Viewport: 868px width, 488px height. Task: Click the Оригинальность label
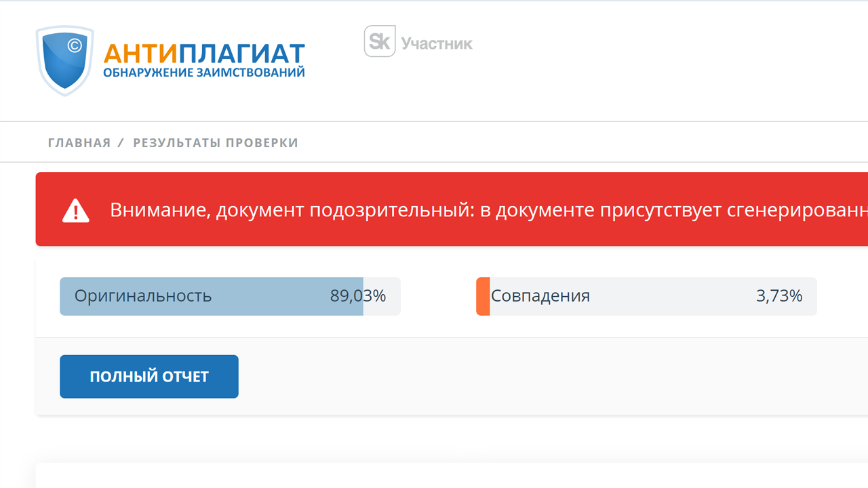[143, 296]
